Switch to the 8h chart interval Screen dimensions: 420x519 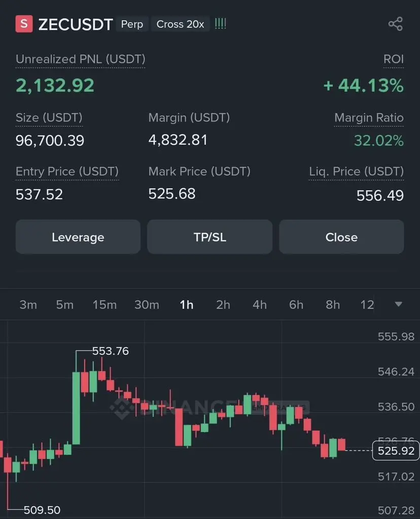(x=333, y=305)
